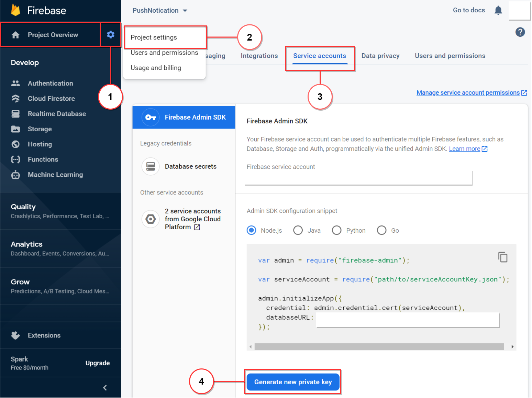Image resolution: width=532 pixels, height=398 pixels.
Task: Select the Java radio button
Action: point(298,230)
